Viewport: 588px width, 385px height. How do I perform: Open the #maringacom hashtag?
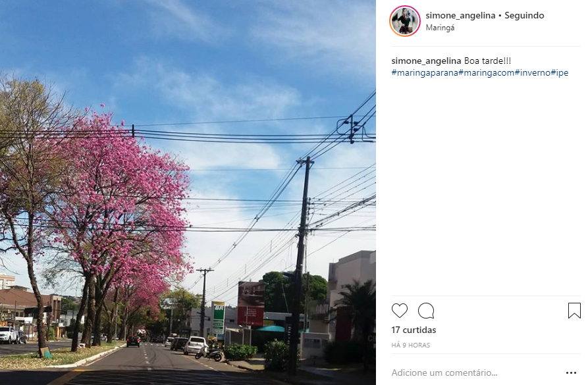tap(487, 73)
